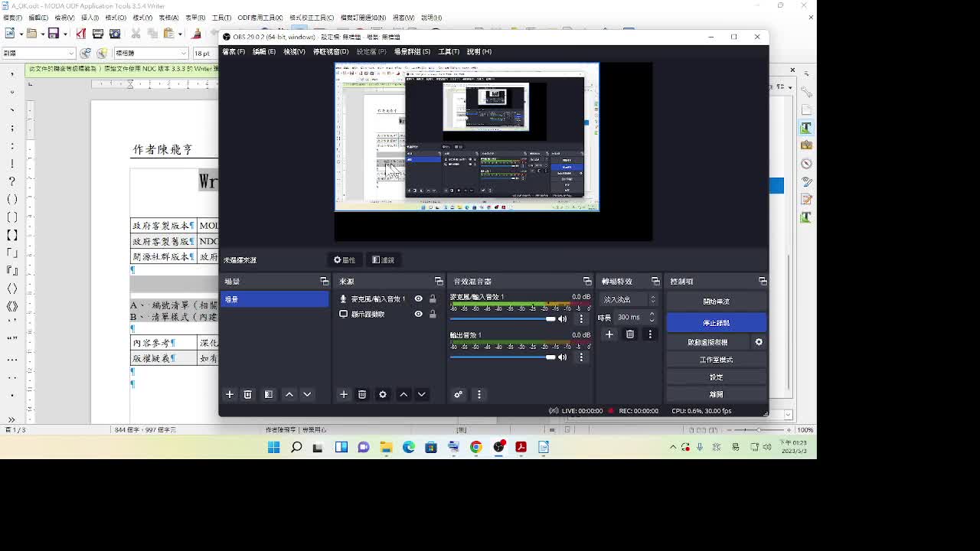Undock the Audio Mixer panel
980x551 pixels.
pyautogui.click(x=587, y=281)
